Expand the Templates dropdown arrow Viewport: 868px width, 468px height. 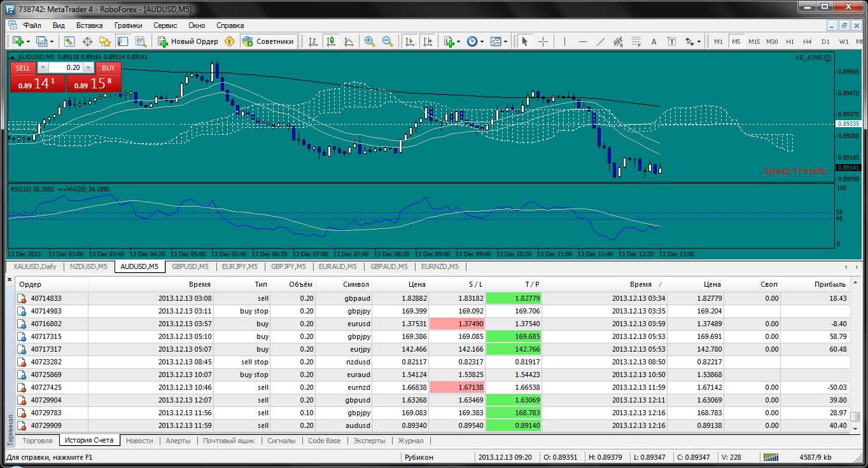point(506,41)
